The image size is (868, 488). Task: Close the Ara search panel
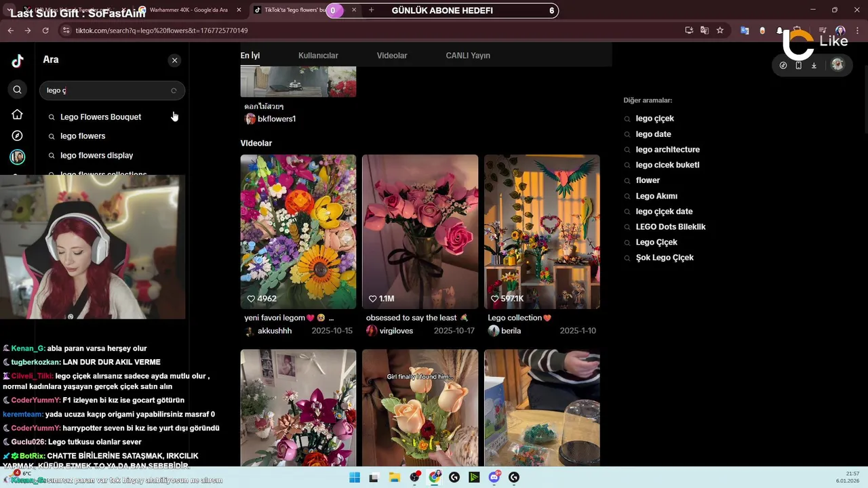pyautogui.click(x=174, y=60)
